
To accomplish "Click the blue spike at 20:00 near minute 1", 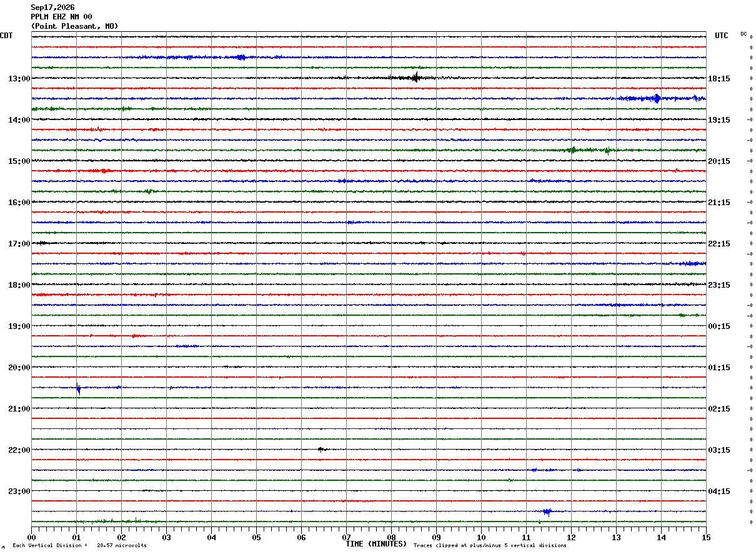I will tap(78, 388).
